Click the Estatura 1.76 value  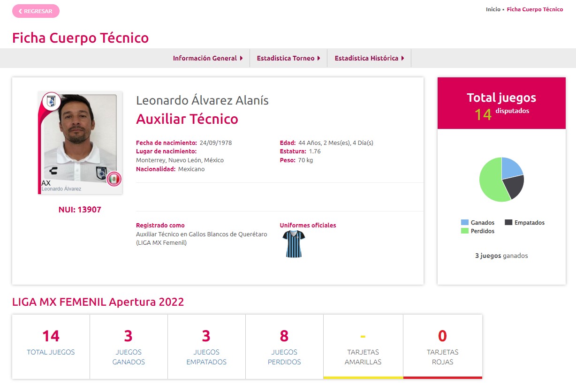315,151
